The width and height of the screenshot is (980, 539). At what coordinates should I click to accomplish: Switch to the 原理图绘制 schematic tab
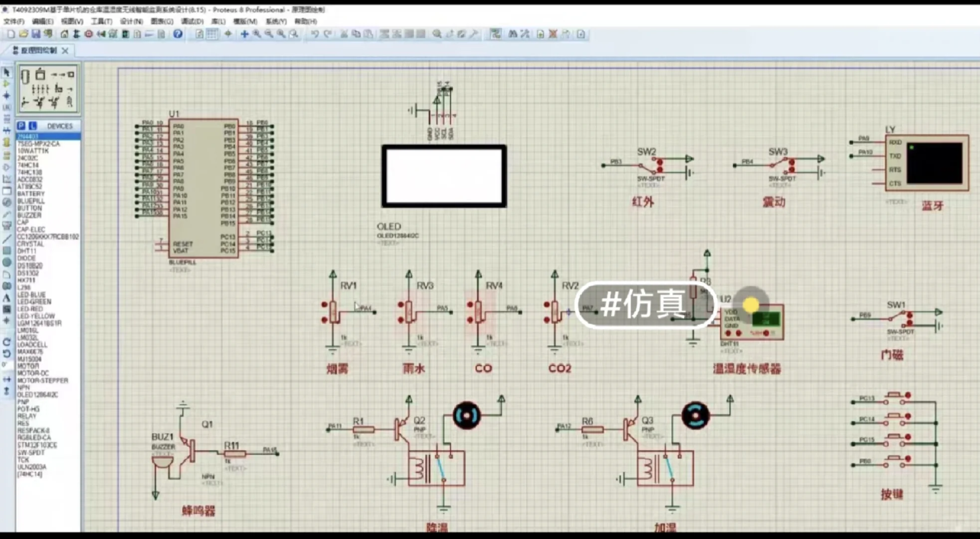pyautogui.click(x=38, y=50)
